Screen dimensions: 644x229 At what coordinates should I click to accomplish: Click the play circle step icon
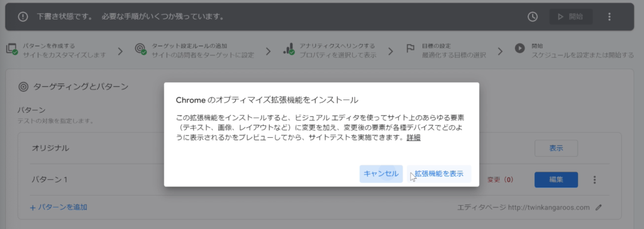click(x=519, y=48)
